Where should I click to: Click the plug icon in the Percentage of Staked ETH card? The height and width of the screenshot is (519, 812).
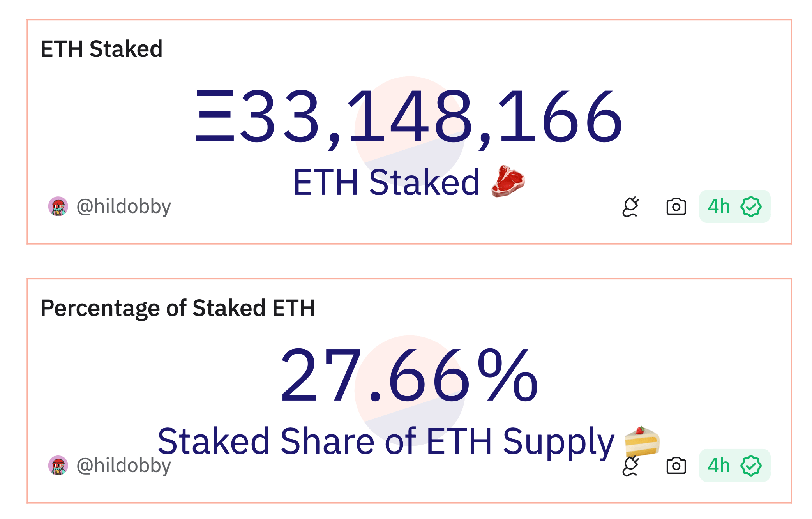point(630,466)
